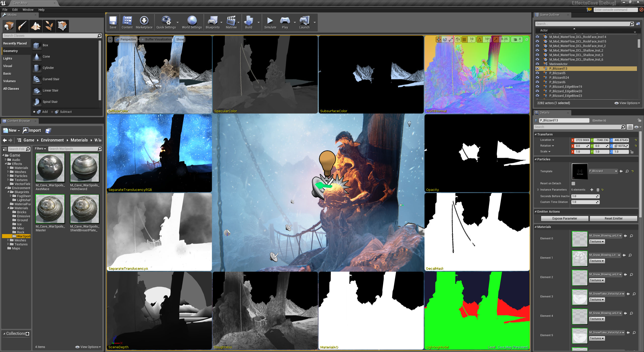Click the Show button in viewport

tap(180, 39)
